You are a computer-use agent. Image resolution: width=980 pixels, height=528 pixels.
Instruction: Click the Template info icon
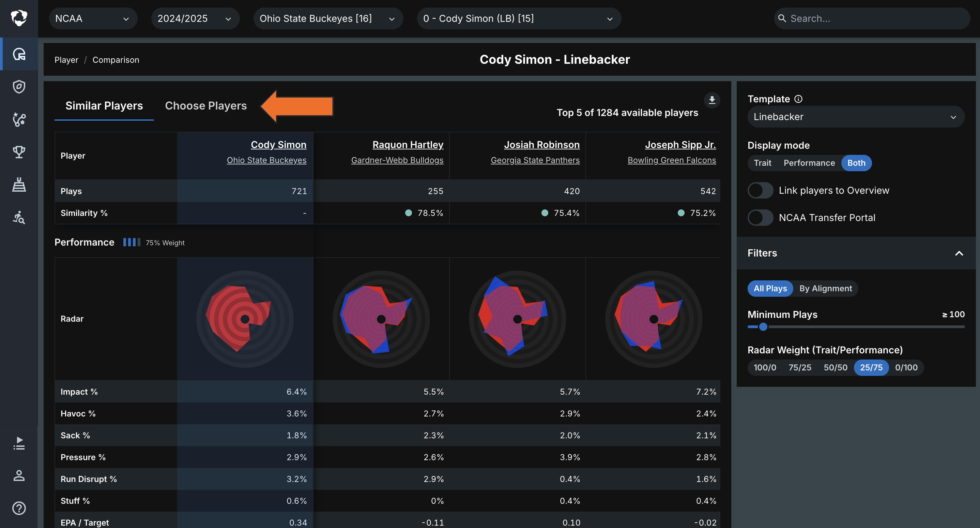point(798,99)
